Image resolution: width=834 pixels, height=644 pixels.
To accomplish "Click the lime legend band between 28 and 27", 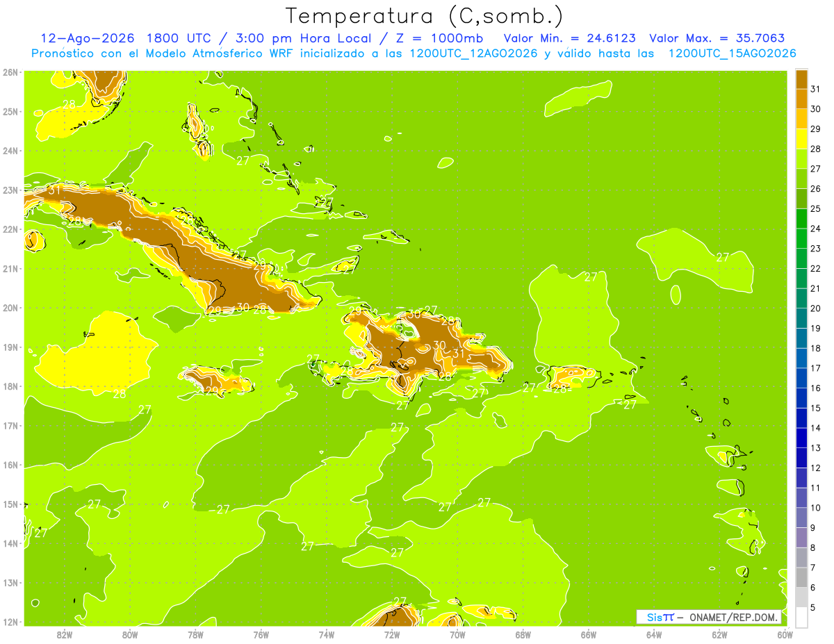I will coord(801,158).
